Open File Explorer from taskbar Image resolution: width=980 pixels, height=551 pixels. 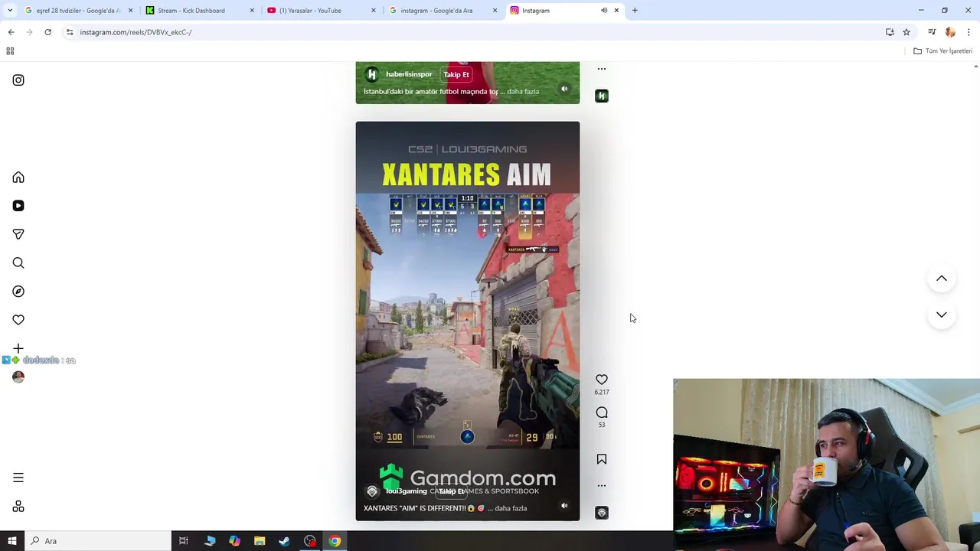coord(260,541)
